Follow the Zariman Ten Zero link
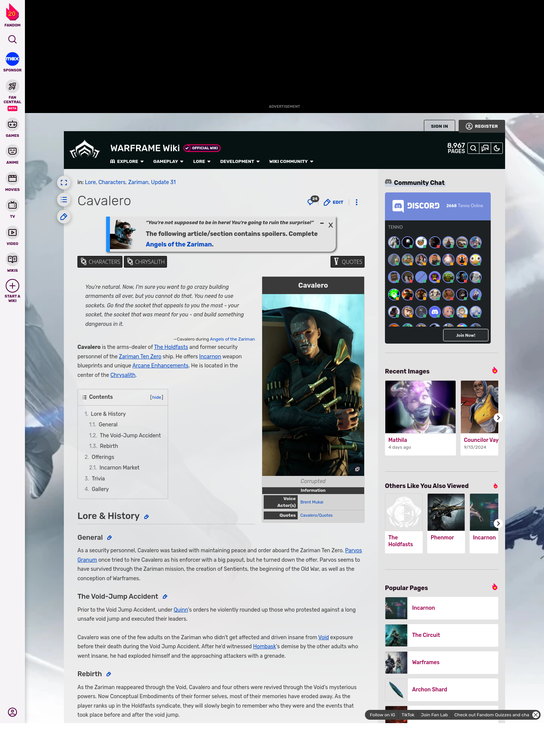This screenshot has height=756, width=544. coord(140,356)
